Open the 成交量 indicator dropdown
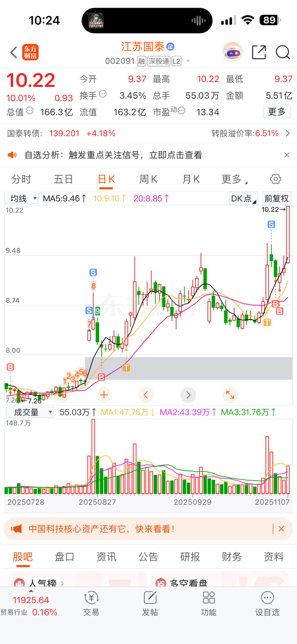This screenshot has width=297, height=644. 30,412
